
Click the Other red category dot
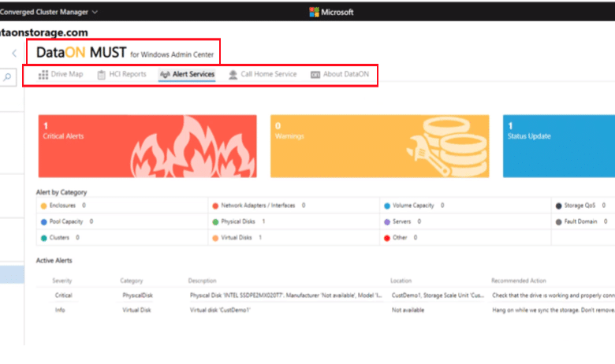click(x=387, y=238)
